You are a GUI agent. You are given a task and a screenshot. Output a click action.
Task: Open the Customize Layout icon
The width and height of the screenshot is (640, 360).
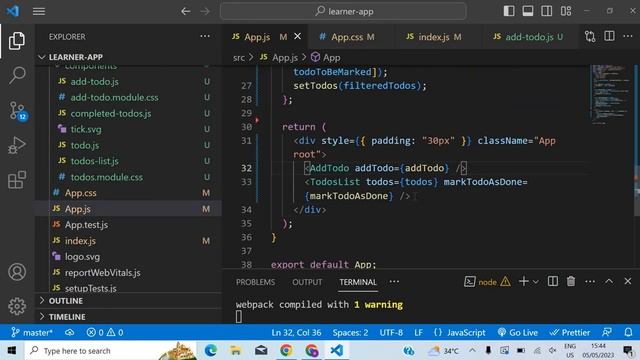[x=566, y=11]
